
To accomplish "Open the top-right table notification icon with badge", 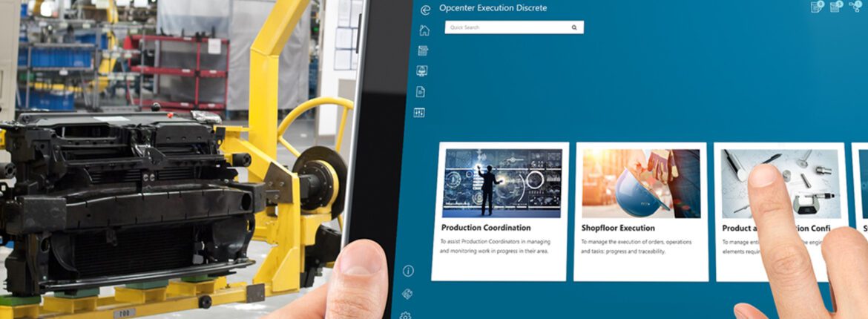I will click(x=836, y=7).
